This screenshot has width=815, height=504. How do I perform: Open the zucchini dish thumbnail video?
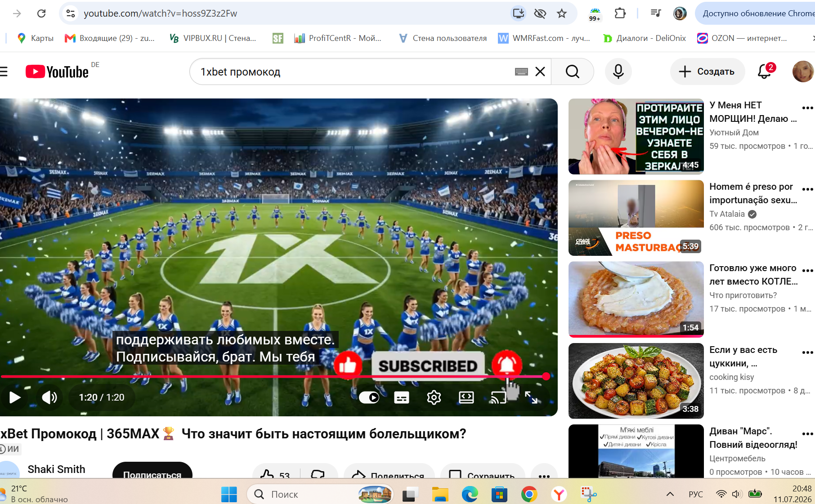[x=636, y=381]
